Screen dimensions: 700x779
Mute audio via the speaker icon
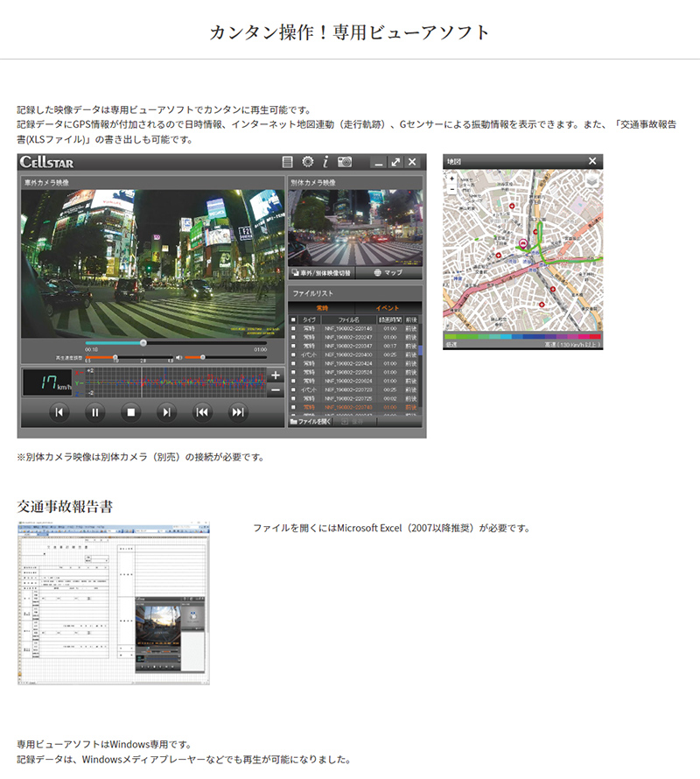178,357
